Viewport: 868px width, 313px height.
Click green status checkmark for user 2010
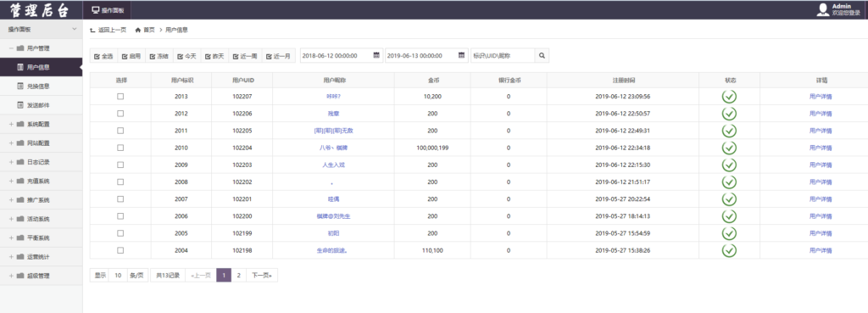click(729, 148)
